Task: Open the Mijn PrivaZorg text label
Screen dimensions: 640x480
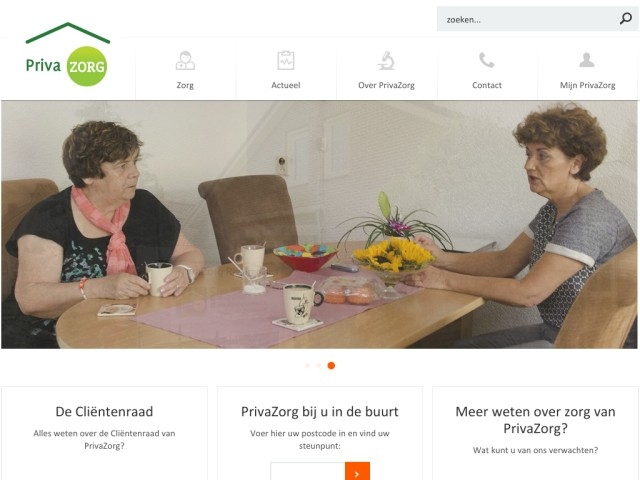Action: 587,85
